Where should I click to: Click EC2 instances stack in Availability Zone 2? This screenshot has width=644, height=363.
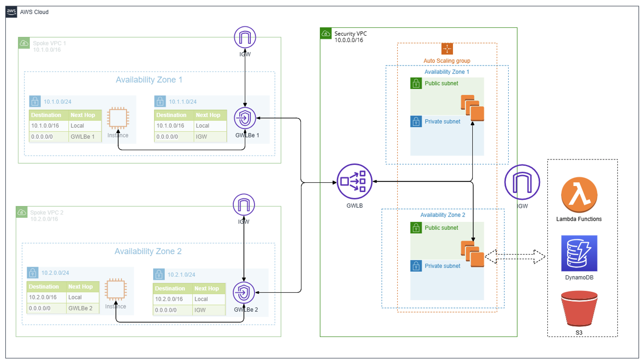click(x=472, y=254)
